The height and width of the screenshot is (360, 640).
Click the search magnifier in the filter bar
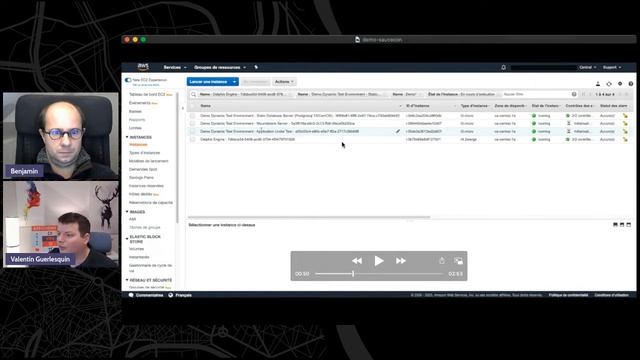point(193,94)
